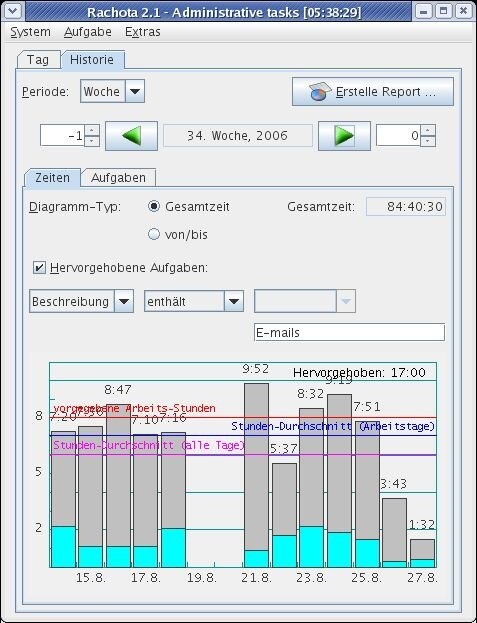Open the Aufgabe menu

pos(88,32)
